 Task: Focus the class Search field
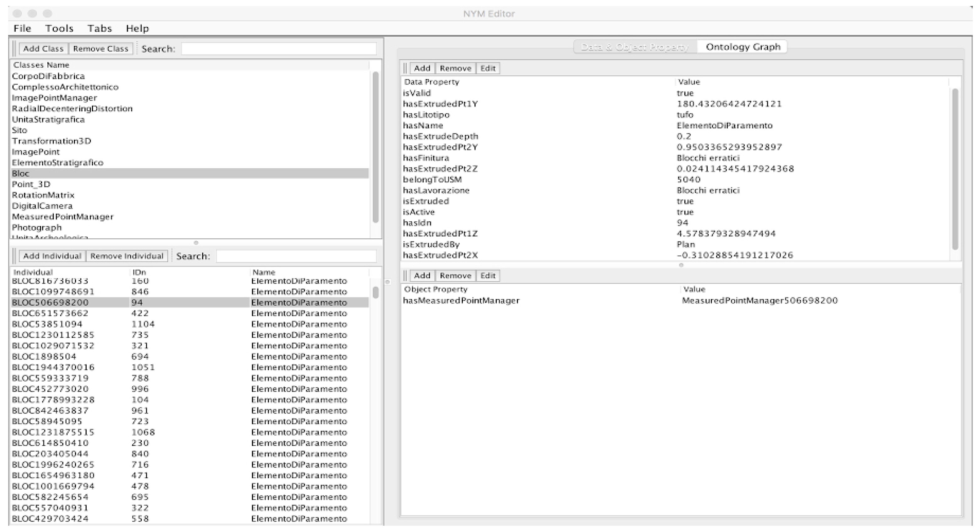[279, 49]
